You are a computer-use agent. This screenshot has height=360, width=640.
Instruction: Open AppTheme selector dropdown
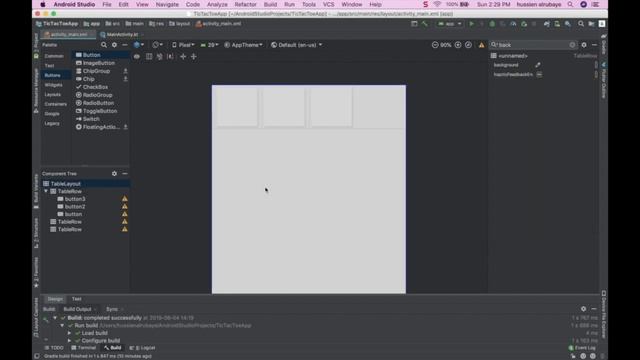pos(243,45)
